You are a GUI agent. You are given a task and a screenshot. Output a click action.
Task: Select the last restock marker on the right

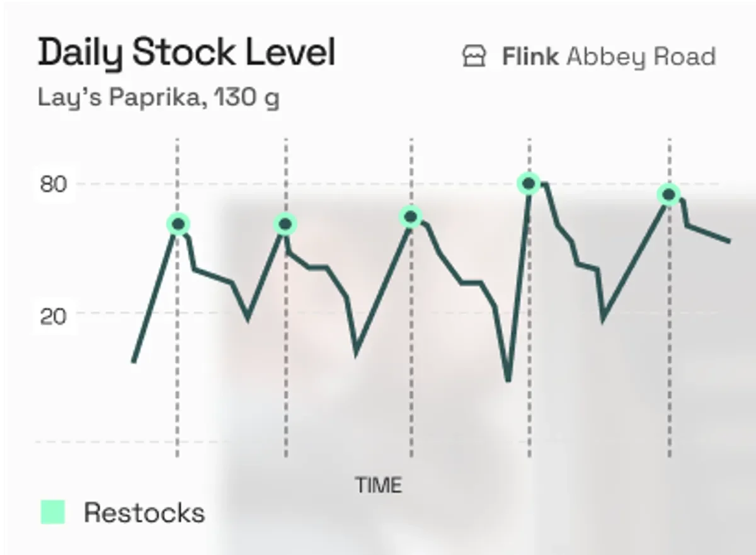669,195
